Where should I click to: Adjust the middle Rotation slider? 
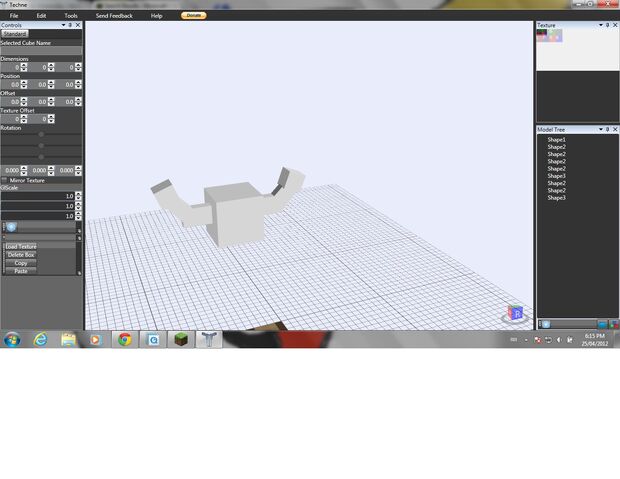pyautogui.click(x=41, y=146)
